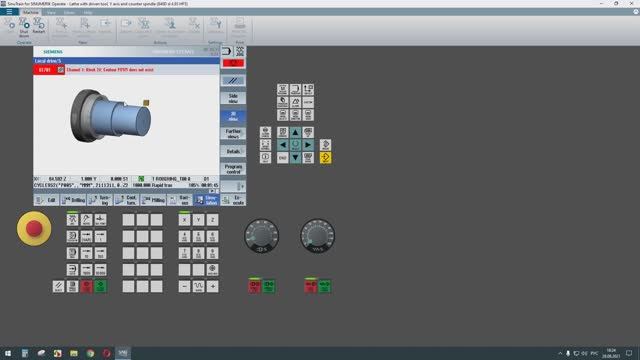Open the Program control softkey
640x360 pixels.
[233, 169]
